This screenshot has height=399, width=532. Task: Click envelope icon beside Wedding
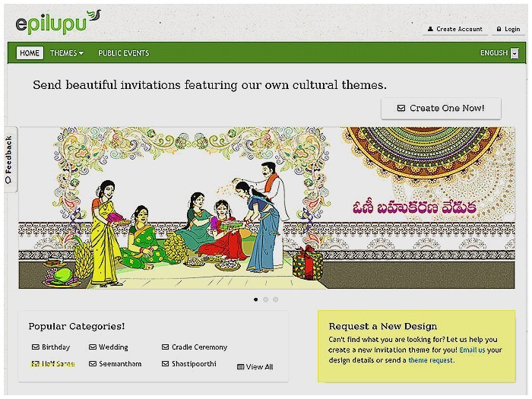pos(93,347)
